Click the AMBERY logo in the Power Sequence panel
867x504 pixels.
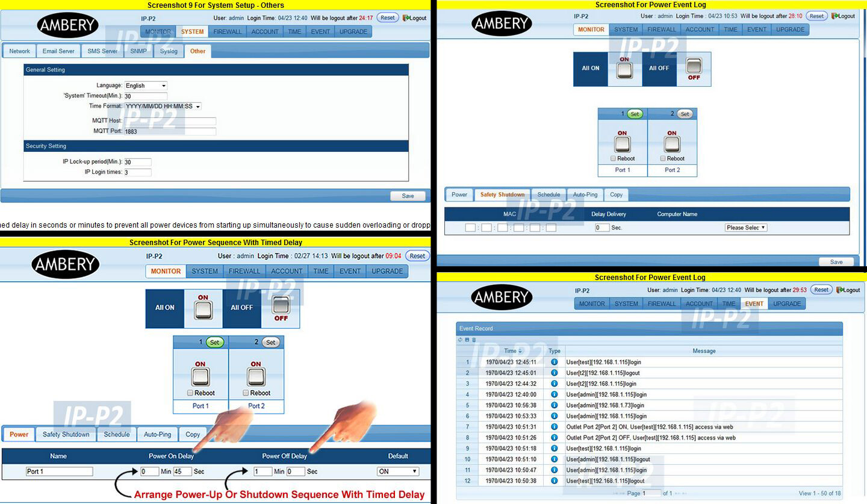[x=66, y=264]
